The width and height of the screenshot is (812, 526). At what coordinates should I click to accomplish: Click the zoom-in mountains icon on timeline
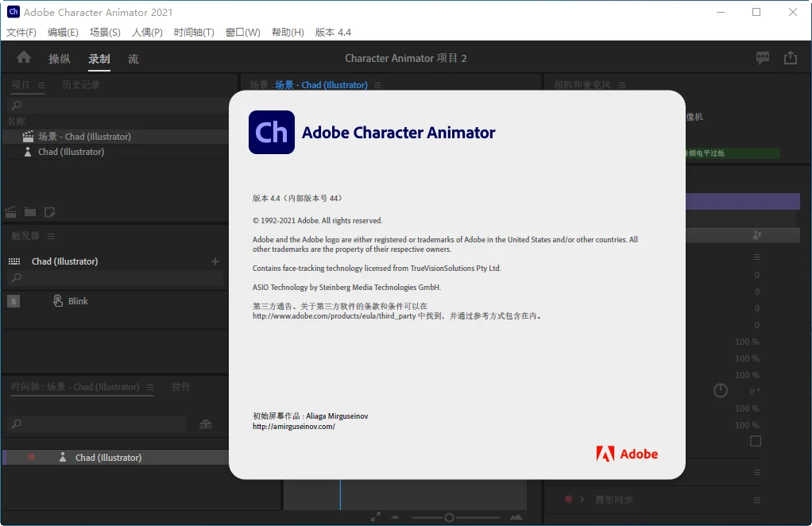516,517
